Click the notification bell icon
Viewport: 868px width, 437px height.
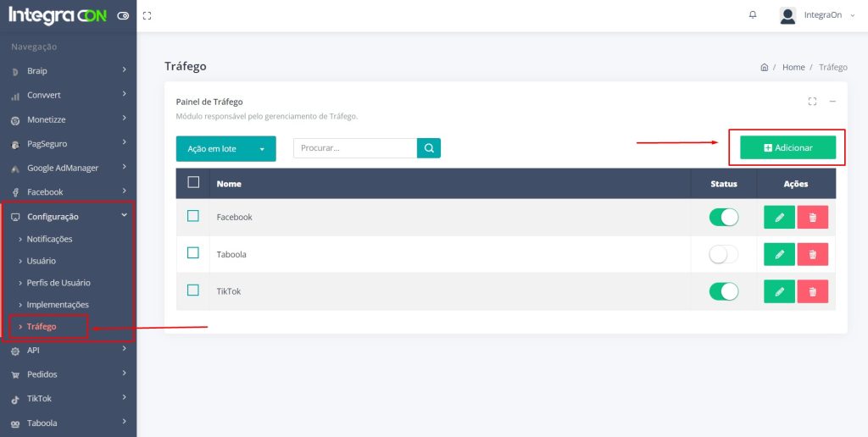[753, 15]
